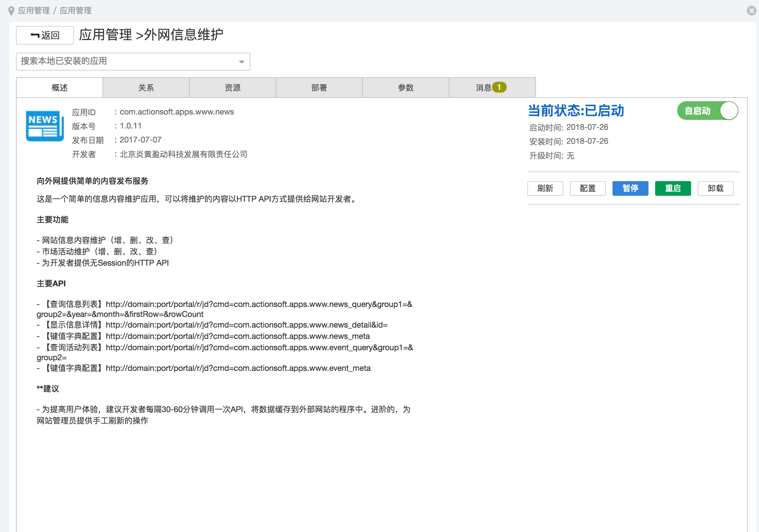The width and height of the screenshot is (759, 532).
Task: Switch to the 关系 tab
Action: [x=146, y=88]
